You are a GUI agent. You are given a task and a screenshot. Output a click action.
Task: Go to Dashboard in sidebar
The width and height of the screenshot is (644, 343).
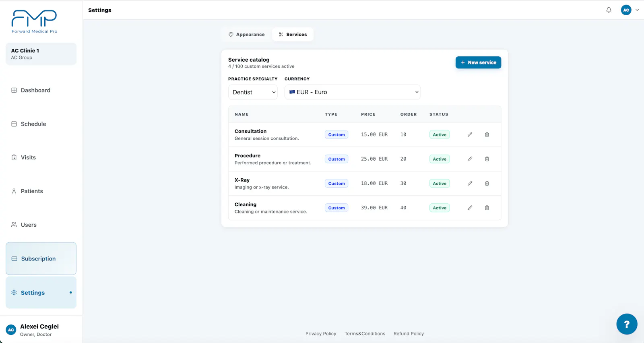[41, 90]
